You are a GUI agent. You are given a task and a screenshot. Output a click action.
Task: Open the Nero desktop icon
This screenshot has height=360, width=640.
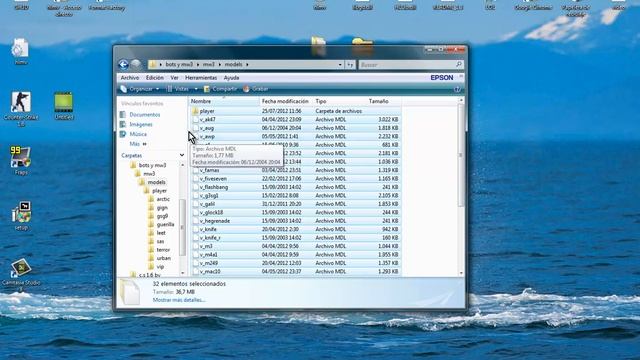[20, 48]
